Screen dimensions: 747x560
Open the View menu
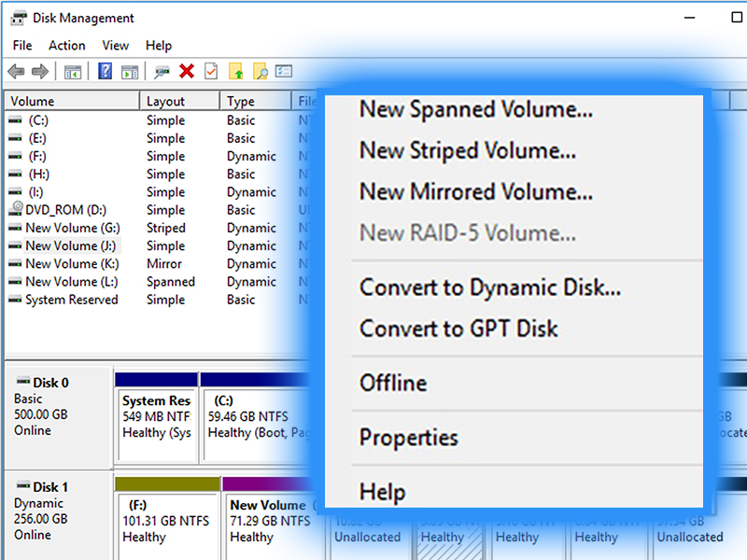116,45
